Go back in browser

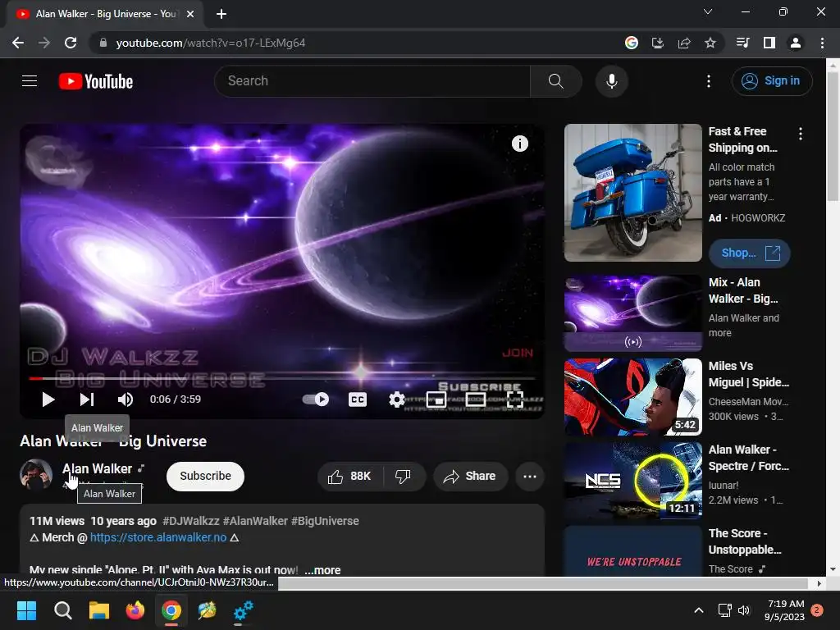pyautogui.click(x=18, y=43)
